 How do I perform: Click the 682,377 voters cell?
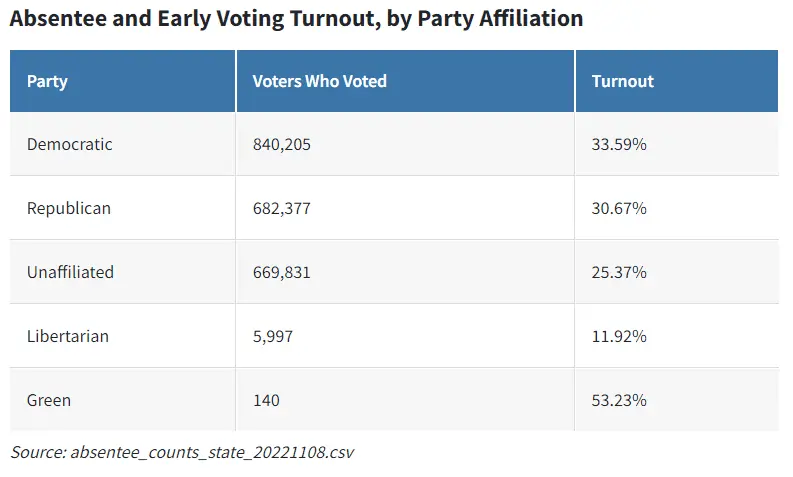[x=282, y=208]
